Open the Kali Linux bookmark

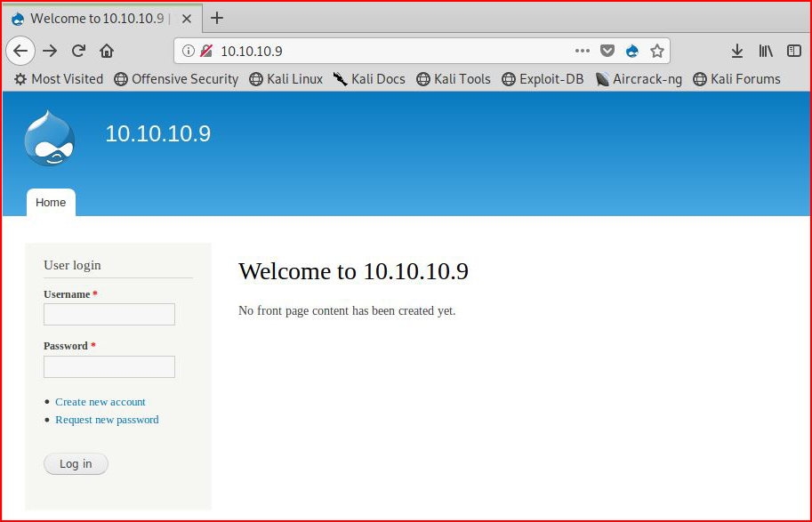click(285, 79)
